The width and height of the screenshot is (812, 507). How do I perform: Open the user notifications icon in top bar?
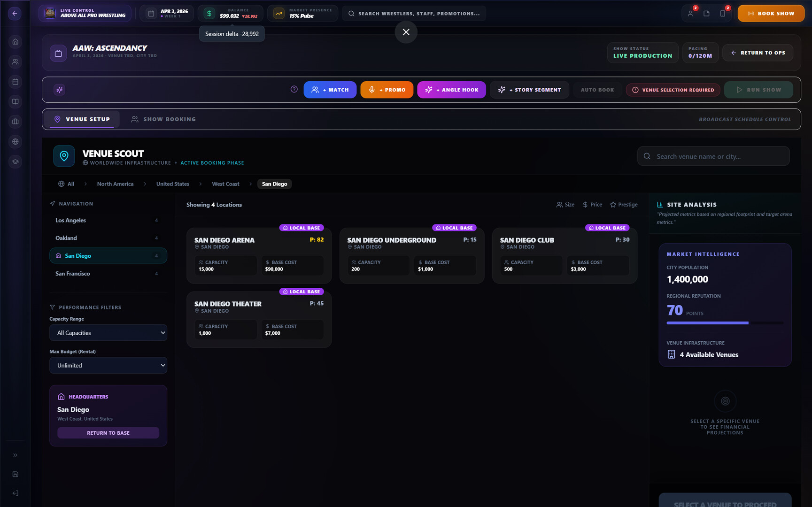[690, 13]
